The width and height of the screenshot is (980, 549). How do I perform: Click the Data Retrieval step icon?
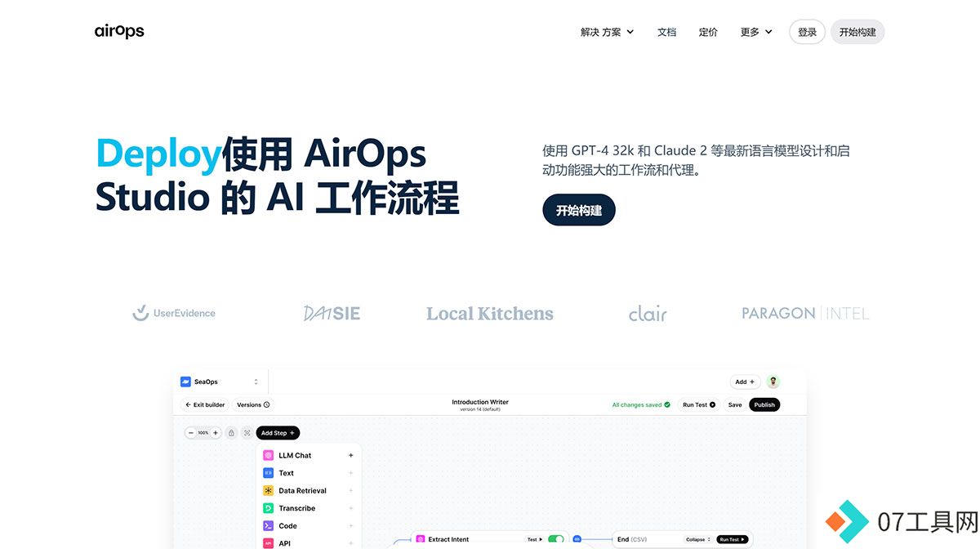click(x=269, y=491)
